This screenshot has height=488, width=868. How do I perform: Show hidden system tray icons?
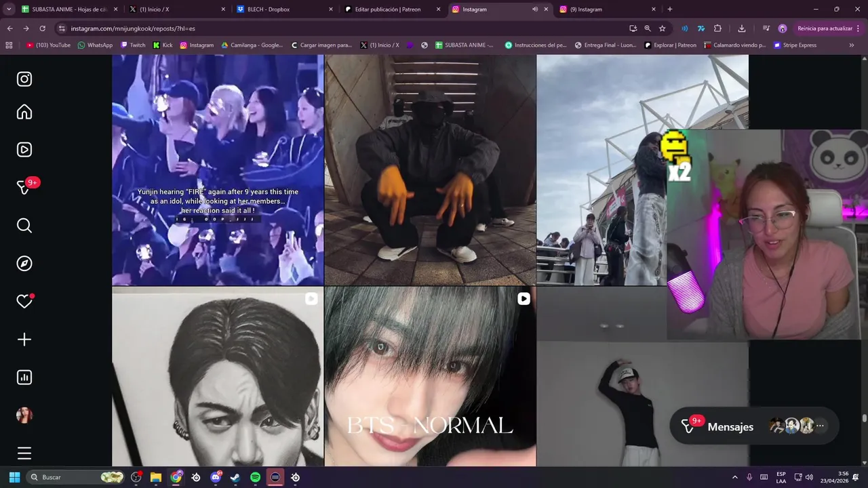pos(734,477)
